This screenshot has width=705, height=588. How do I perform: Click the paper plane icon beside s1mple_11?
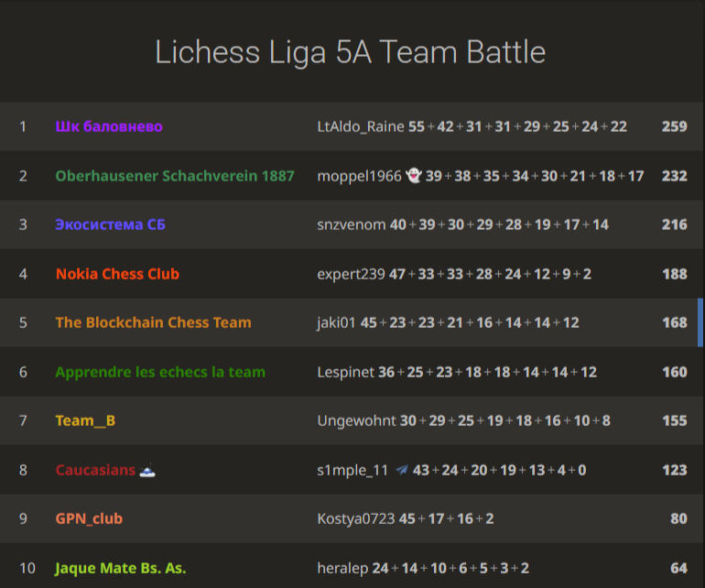(402, 470)
